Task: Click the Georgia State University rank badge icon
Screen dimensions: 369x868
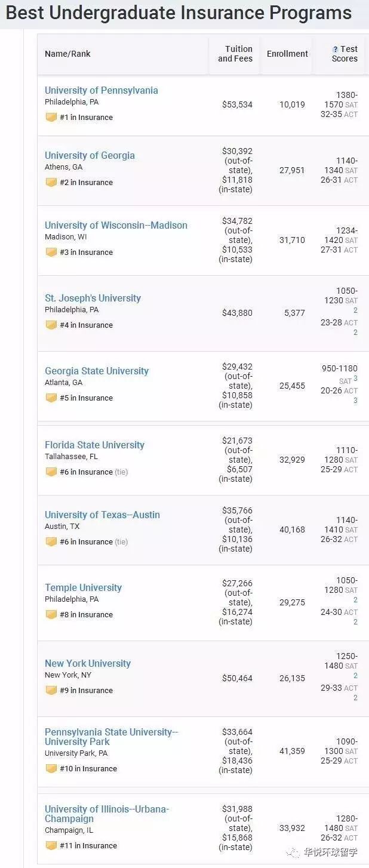Action: [x=51, y=398]
